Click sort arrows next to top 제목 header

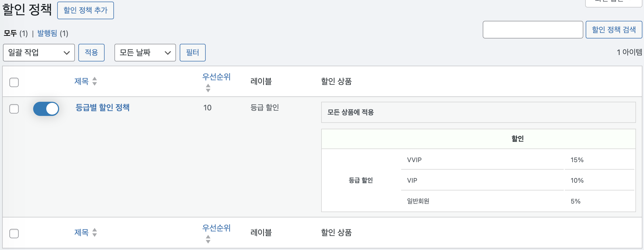(x=94, y=81)
